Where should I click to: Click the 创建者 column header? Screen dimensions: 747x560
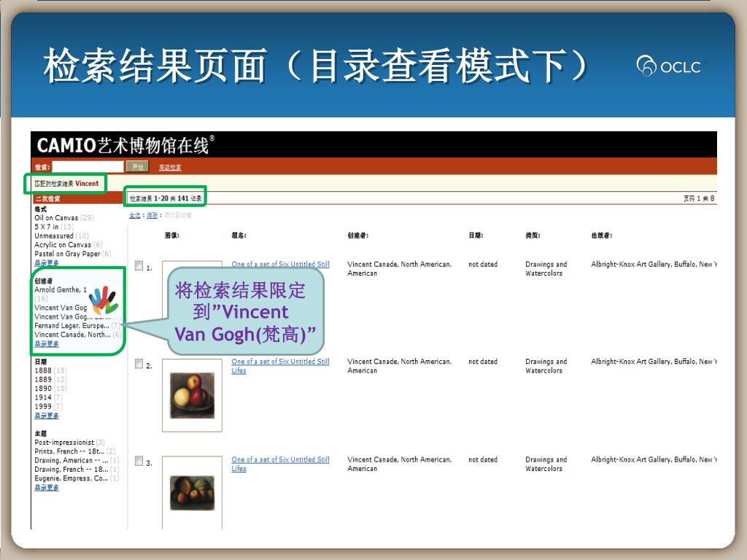[357, 236]
